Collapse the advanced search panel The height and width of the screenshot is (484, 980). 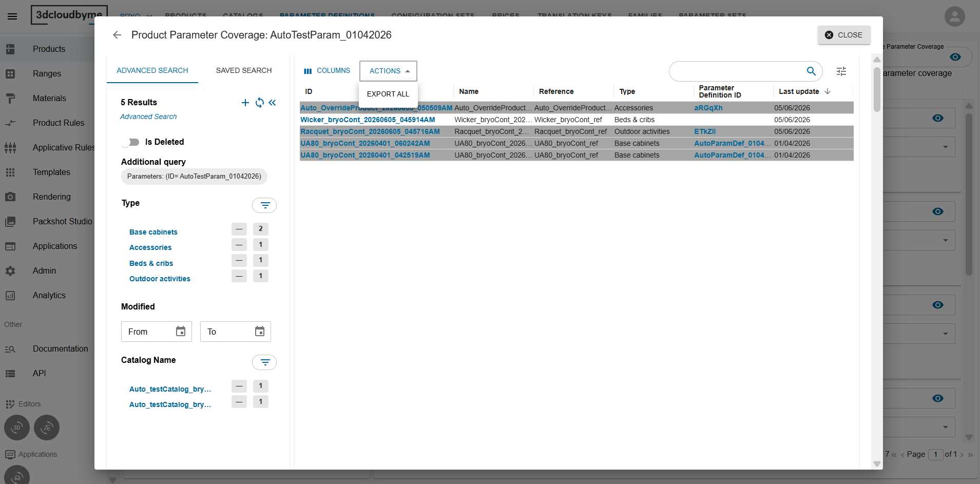pos(272,103)
